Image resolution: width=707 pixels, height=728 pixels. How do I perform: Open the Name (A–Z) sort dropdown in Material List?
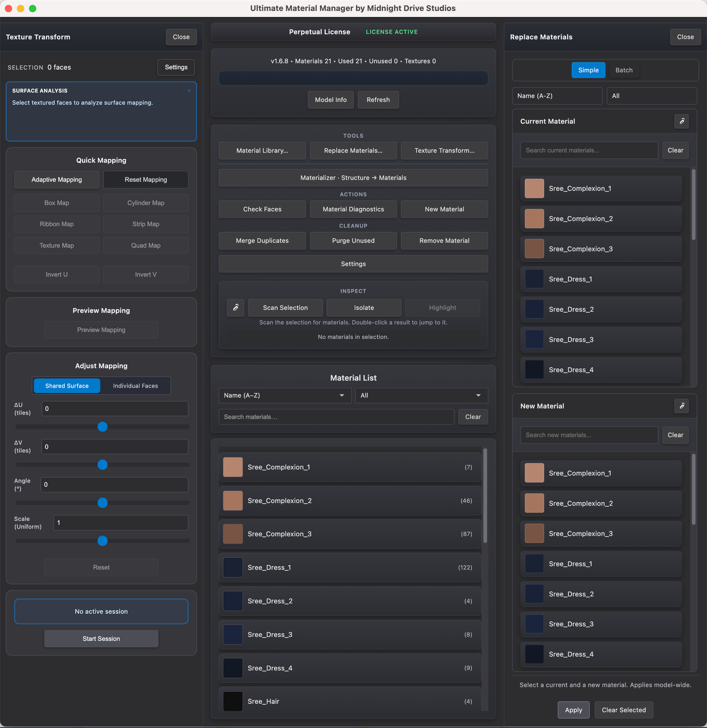pyautogui.click(x=284, y=396)
